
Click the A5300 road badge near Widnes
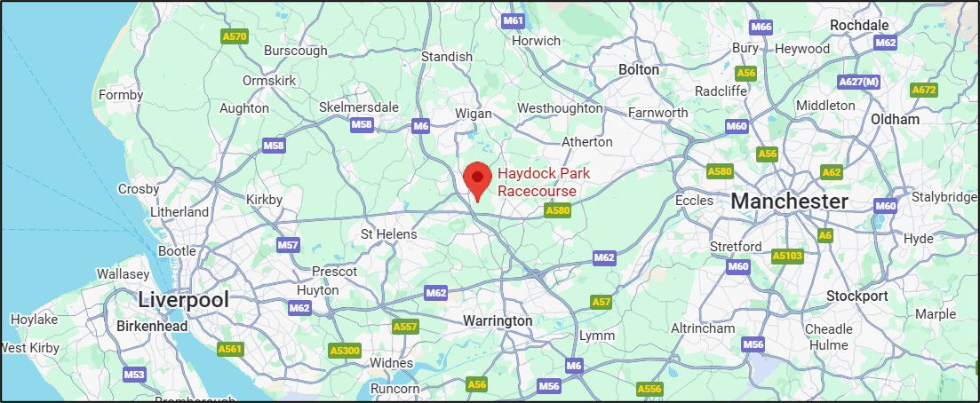tap(345, 351)
